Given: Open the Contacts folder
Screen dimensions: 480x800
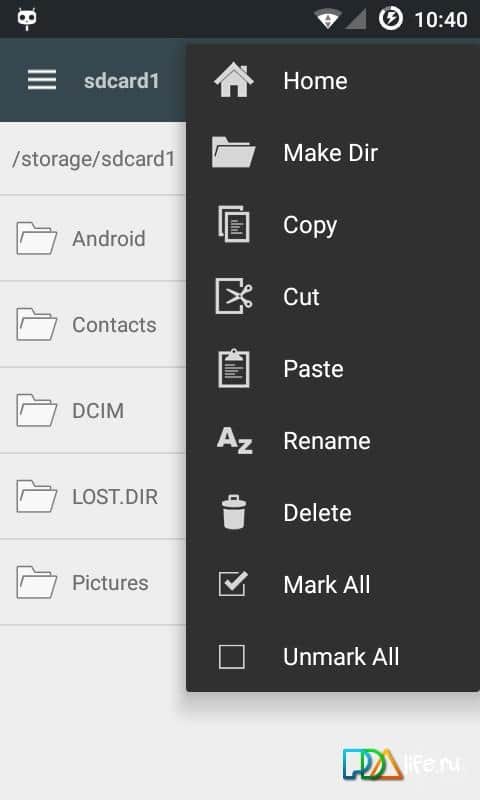Looking at the screenshot, I should (x=93, y=324).
